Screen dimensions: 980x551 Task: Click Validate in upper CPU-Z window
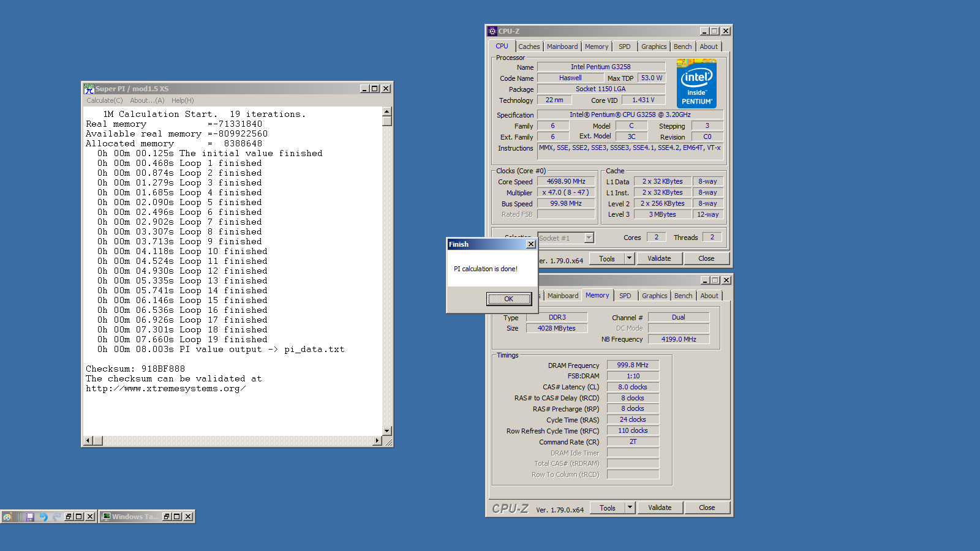click(x=660, y=258)
